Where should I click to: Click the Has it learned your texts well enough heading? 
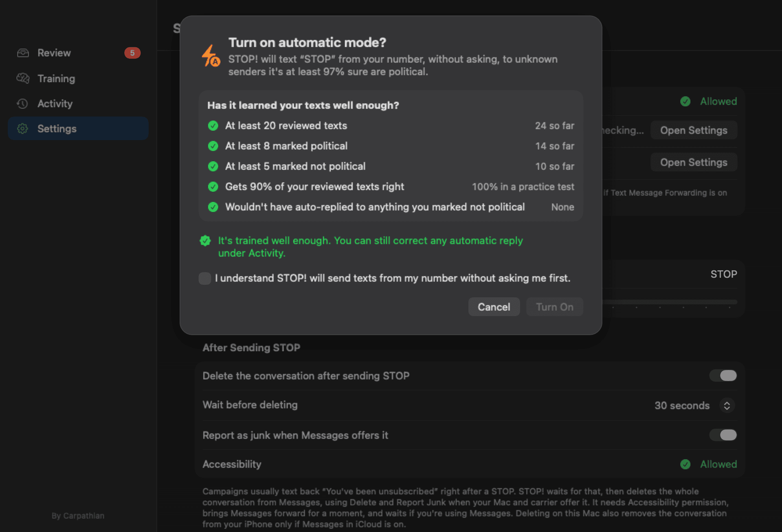point(303,105)
